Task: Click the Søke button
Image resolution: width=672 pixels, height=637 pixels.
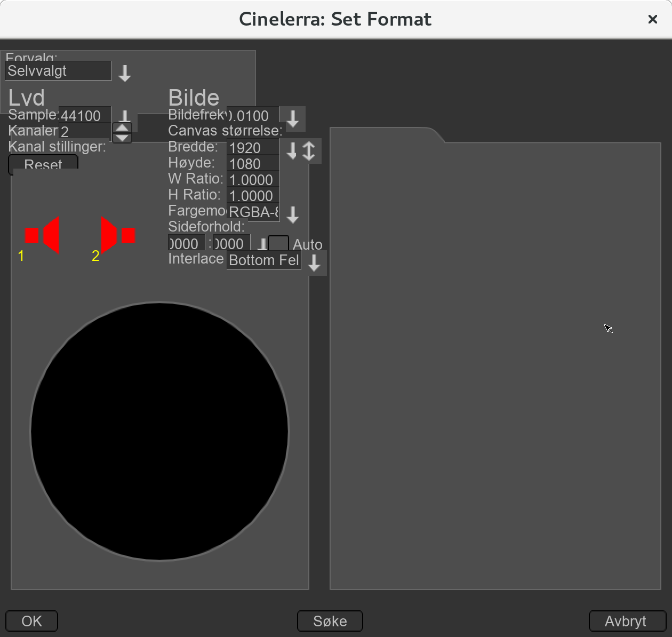Action: [330, 621]
